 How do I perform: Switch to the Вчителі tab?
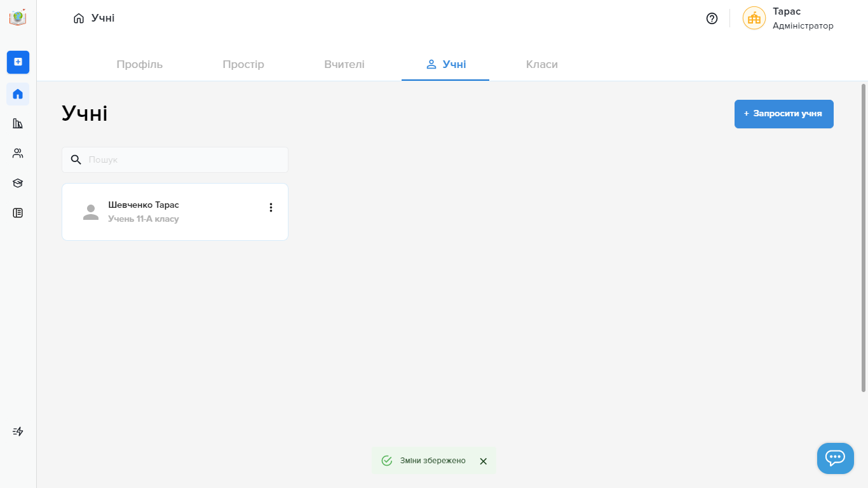tap(344, 64)
